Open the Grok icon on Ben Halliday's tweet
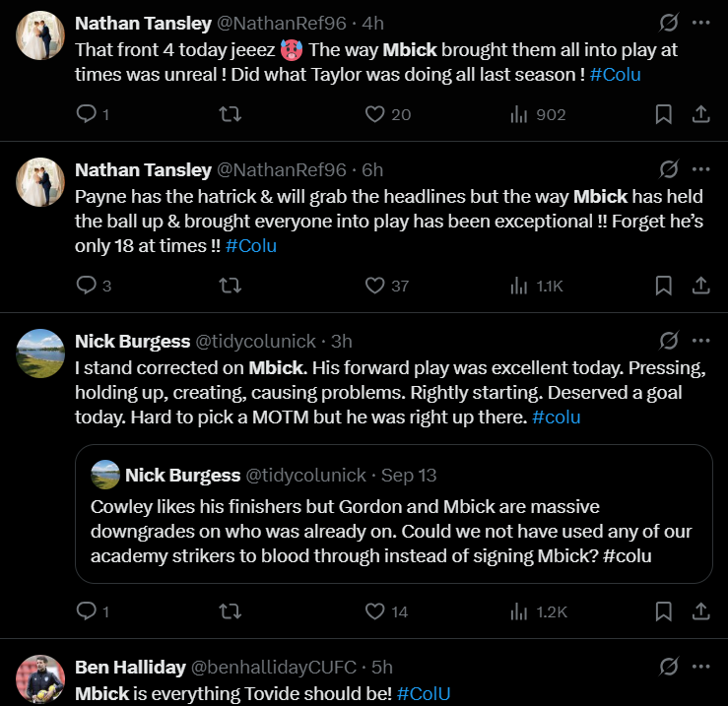 pyautogui.click(x=669, y=667)
